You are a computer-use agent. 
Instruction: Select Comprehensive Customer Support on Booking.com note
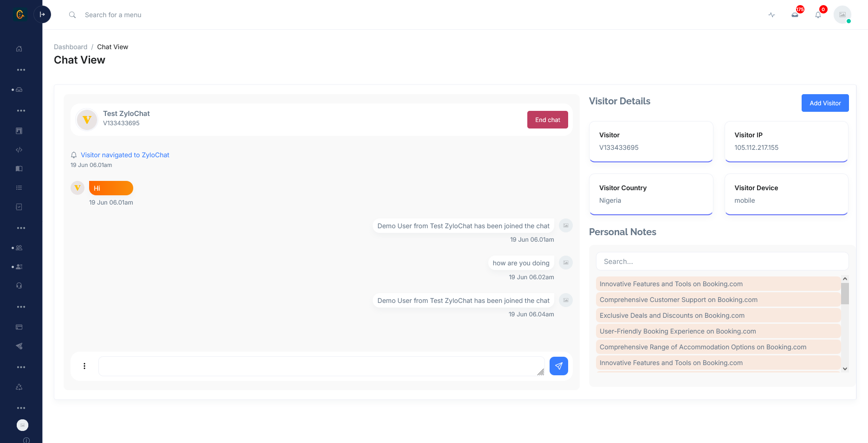pos(718,300)
